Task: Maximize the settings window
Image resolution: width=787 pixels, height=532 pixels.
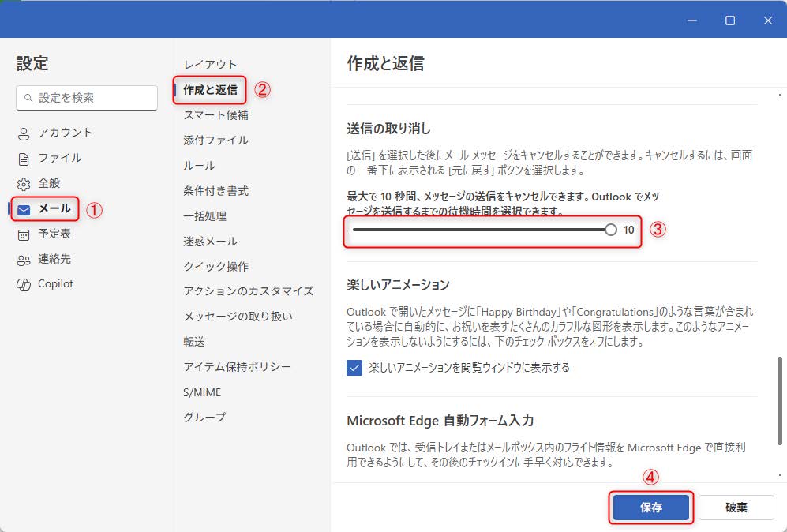Action: (x=730, y=20)
